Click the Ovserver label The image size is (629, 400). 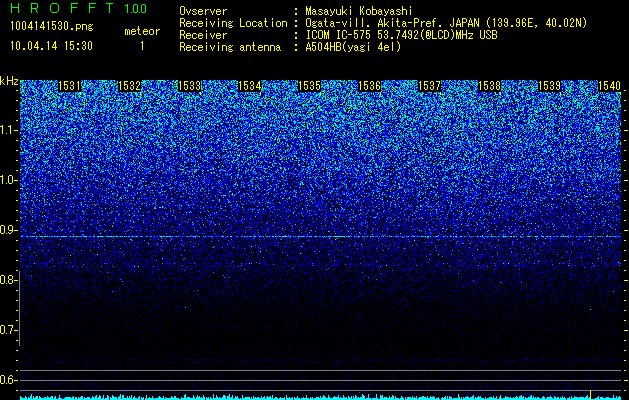click(x=203, y=11)
